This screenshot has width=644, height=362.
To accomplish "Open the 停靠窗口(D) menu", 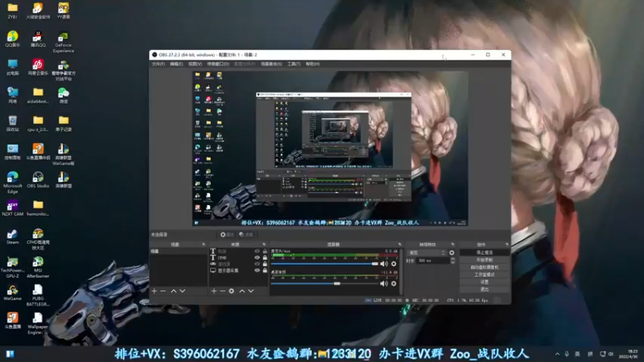I will (x=218, y=64).
